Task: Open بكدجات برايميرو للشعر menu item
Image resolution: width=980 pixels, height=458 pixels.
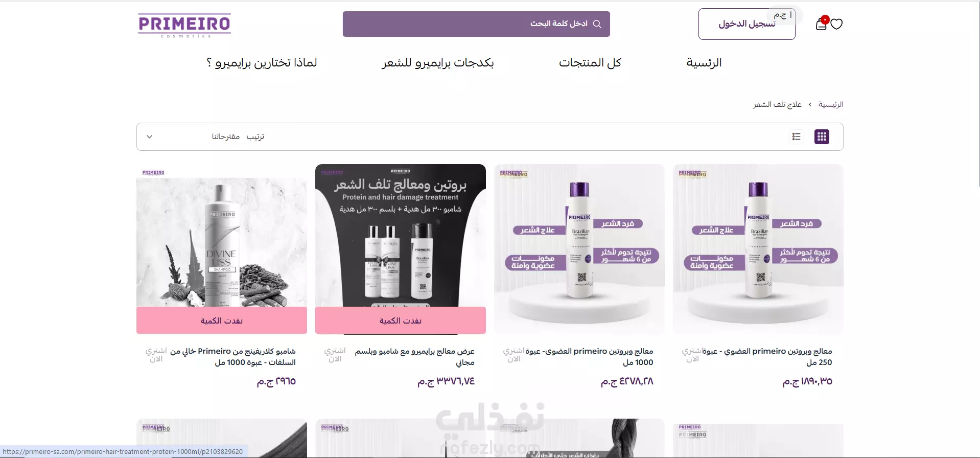Action: [x=437, y=62]
